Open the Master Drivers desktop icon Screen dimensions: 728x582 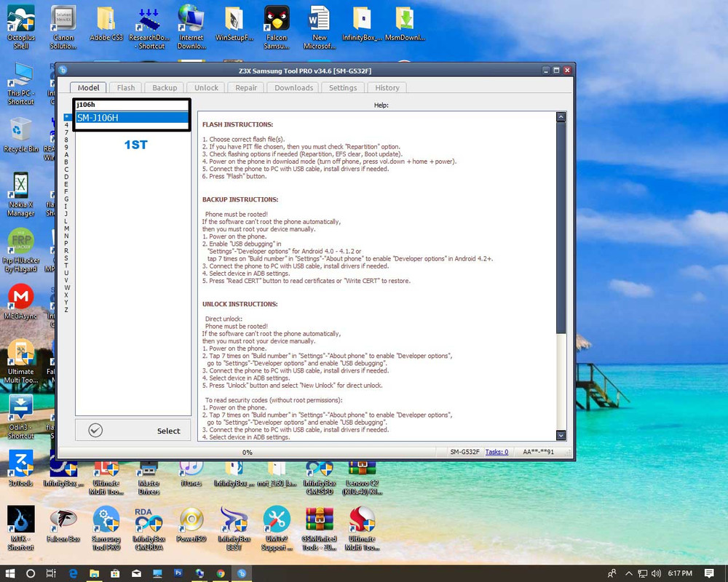click(x=149, y=478)
